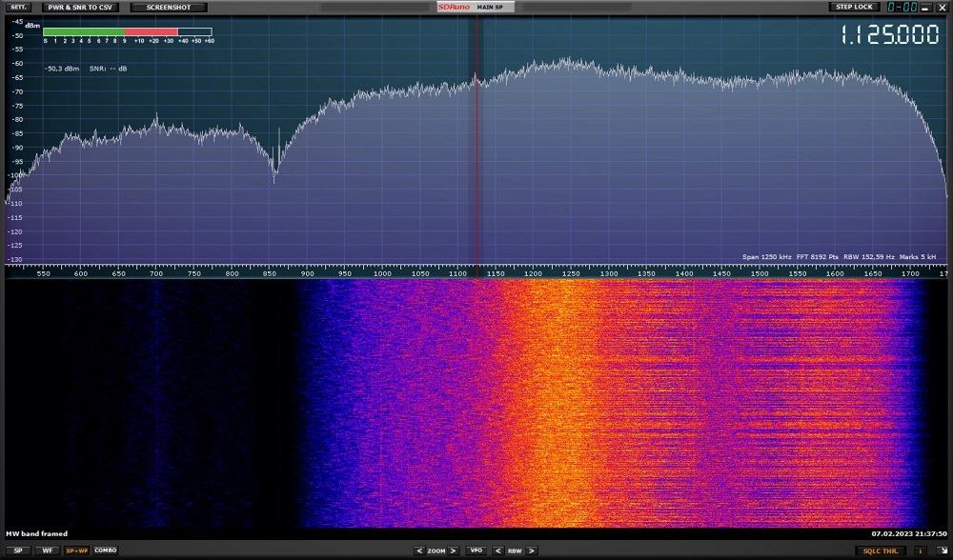This screenshot has height=560, width=953.
Task: Export PWR & SNR TO CSV
Action: pos(80,7)
